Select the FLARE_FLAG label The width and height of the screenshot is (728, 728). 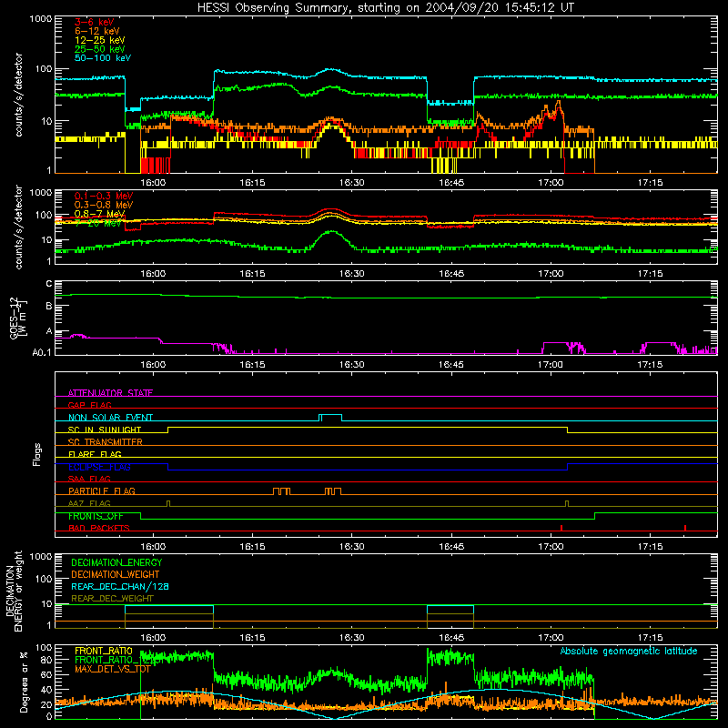[x=95, y=454]
